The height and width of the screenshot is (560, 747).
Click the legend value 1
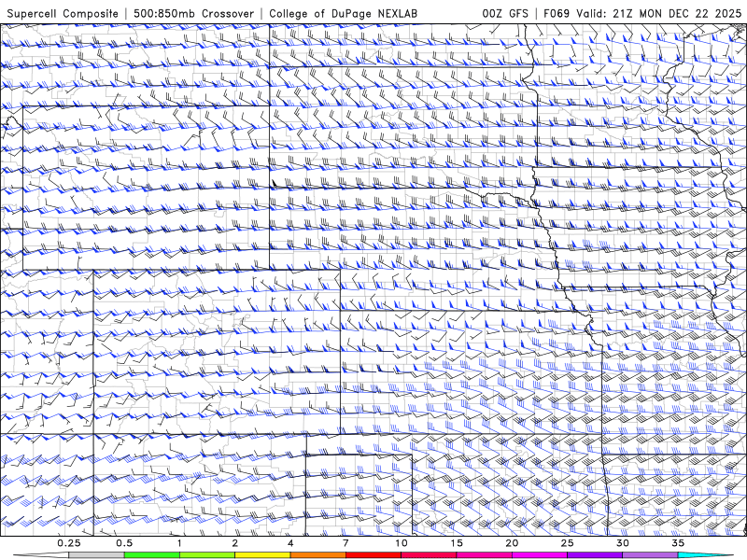coord(179,543)
